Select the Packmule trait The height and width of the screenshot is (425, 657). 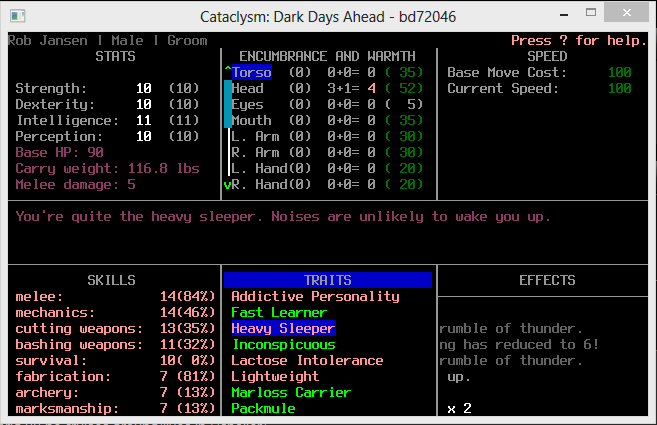click(x=263, y=408)
